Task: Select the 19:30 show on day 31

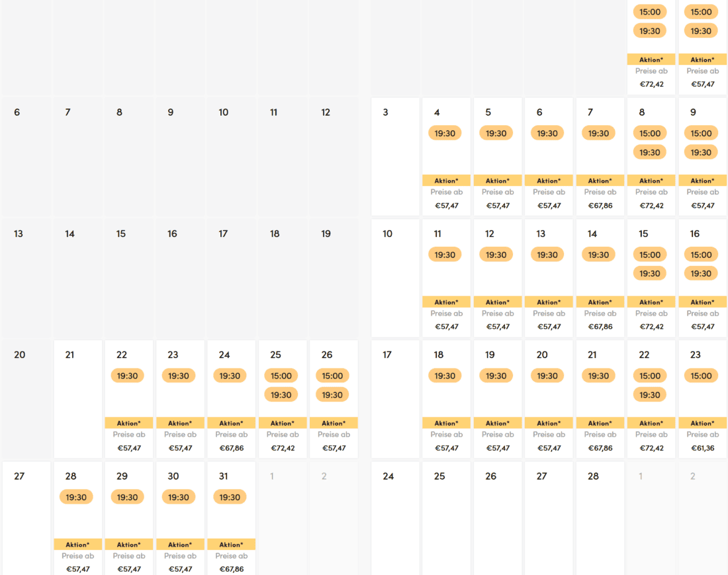Action: [x=230, y=498]
